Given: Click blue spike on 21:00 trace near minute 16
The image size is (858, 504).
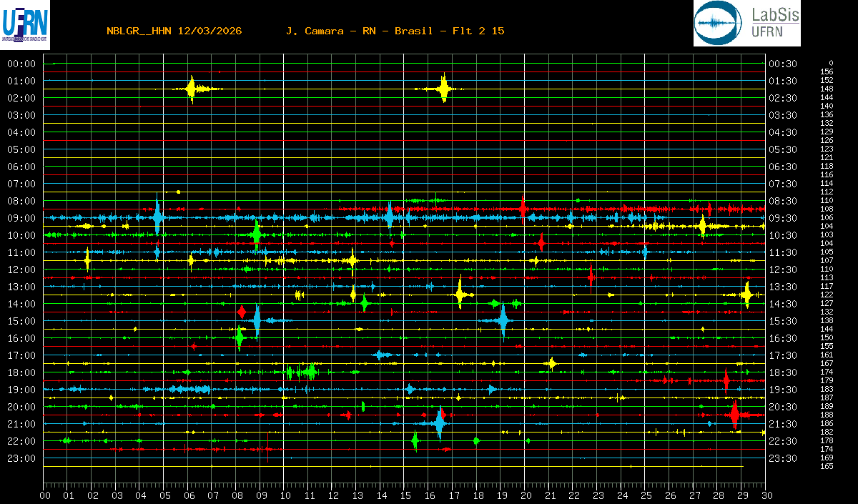Looking at the screenshot, I should (x=439, y=423).
